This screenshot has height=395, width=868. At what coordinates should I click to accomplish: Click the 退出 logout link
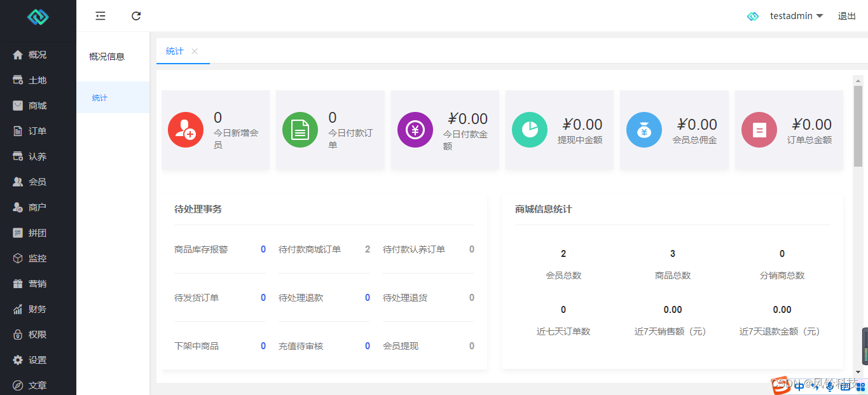tap(847, 16)
